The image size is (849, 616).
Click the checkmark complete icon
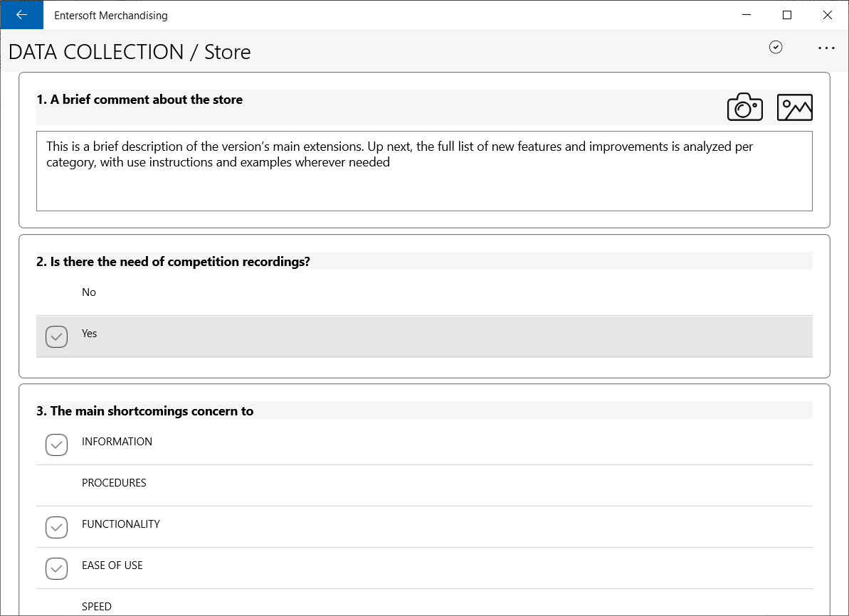776,47
